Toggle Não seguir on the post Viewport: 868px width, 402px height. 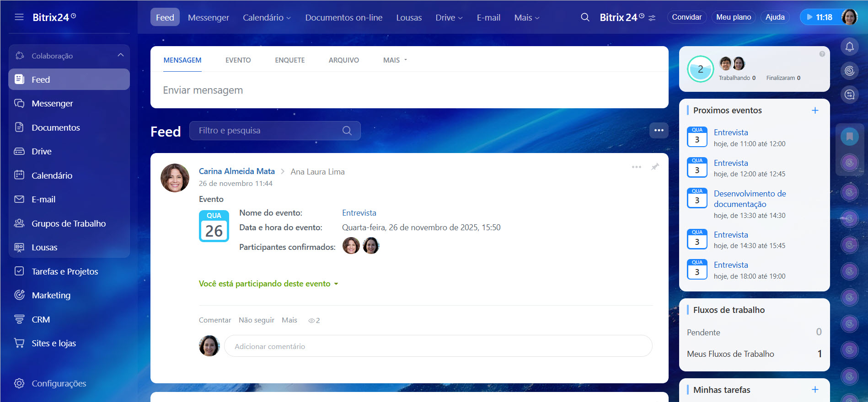[256, 320]
